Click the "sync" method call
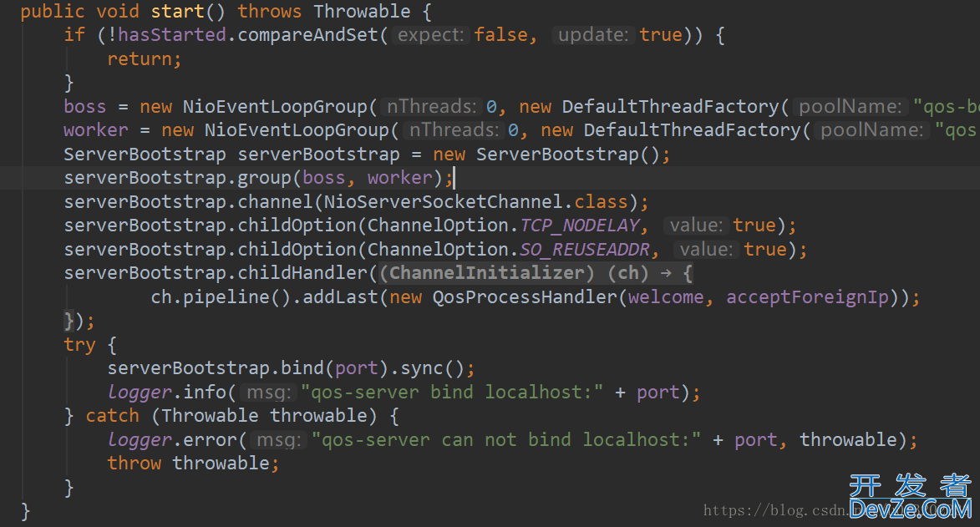The height and width of the screenshot is (527, 980). tap(421, 368)
